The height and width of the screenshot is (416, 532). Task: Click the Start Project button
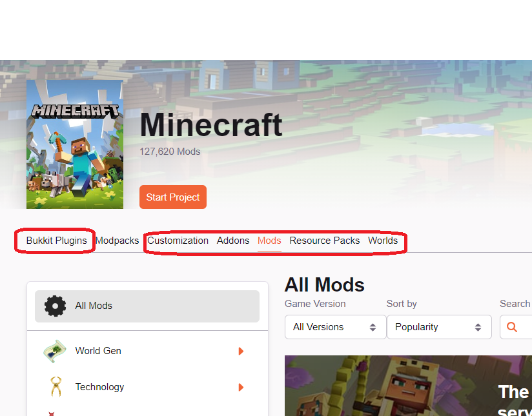(173, 197)
